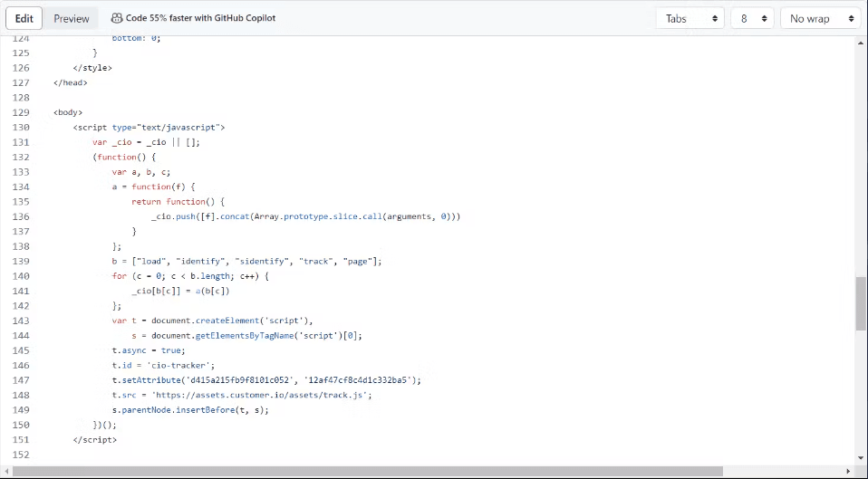Click the '_cio.push([f].concat' code line
Screen dimensions: 868x479
tap(305, 216)
